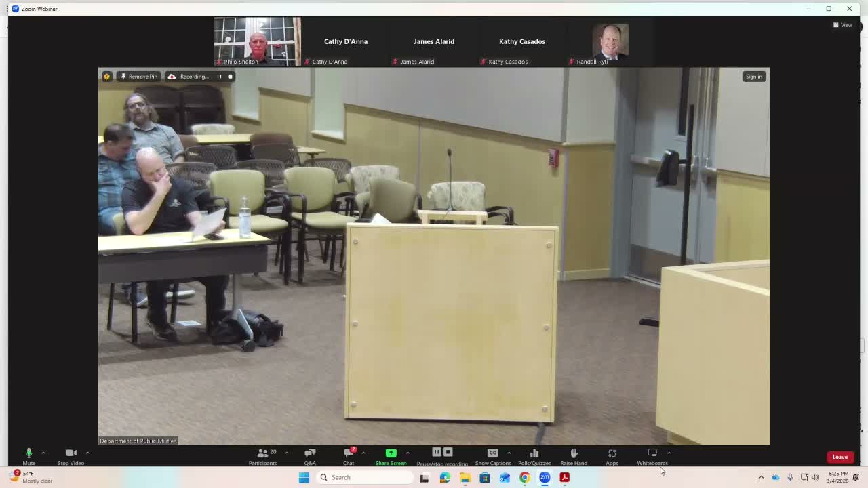Toggle Show Captions CC button
Image resolution: width=868 pixels, height=488 pixels.
click(x=492, y=456)
